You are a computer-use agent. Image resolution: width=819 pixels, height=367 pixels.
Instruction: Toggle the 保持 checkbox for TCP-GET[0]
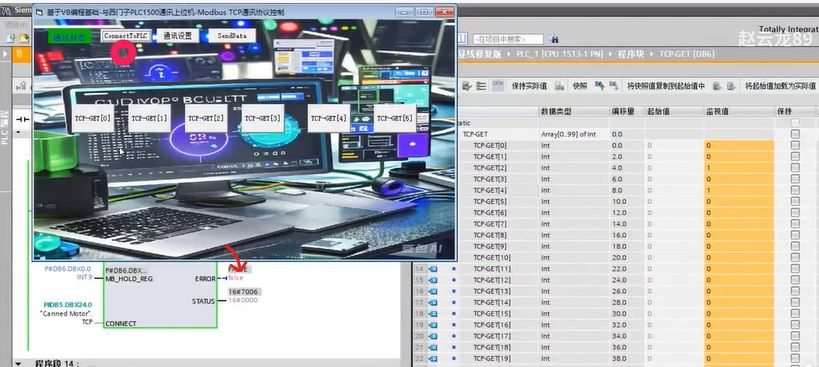pos(795,145)
